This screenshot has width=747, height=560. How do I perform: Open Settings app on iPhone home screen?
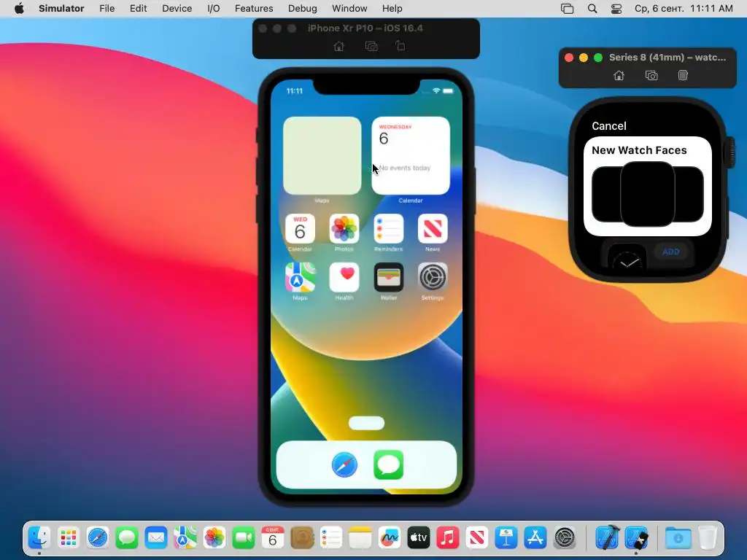point(433,277)
